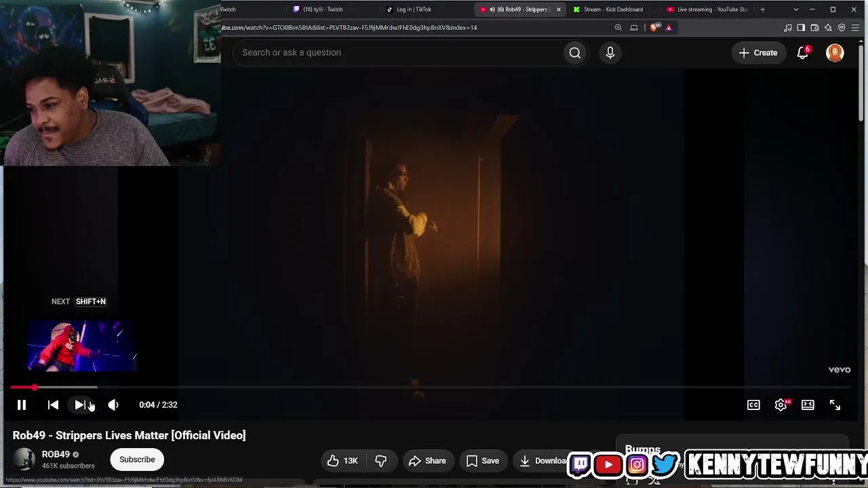
Task: Close the Rob49 YouTube tab
Action: pos(559,9)
